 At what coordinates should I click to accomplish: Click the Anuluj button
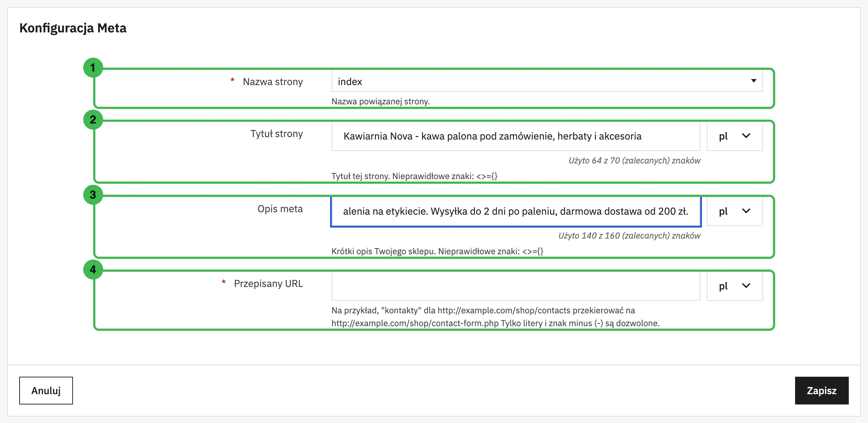pyautogui.click(x=46, y=391)
